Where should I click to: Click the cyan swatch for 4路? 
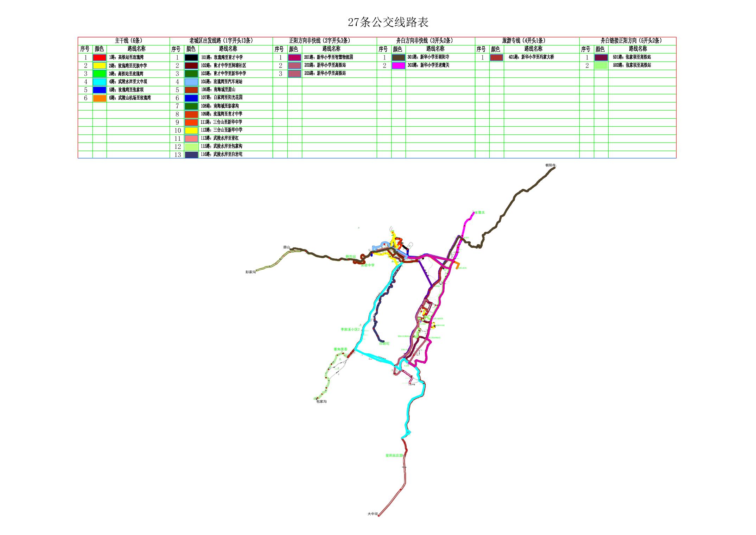pos(100,82)
